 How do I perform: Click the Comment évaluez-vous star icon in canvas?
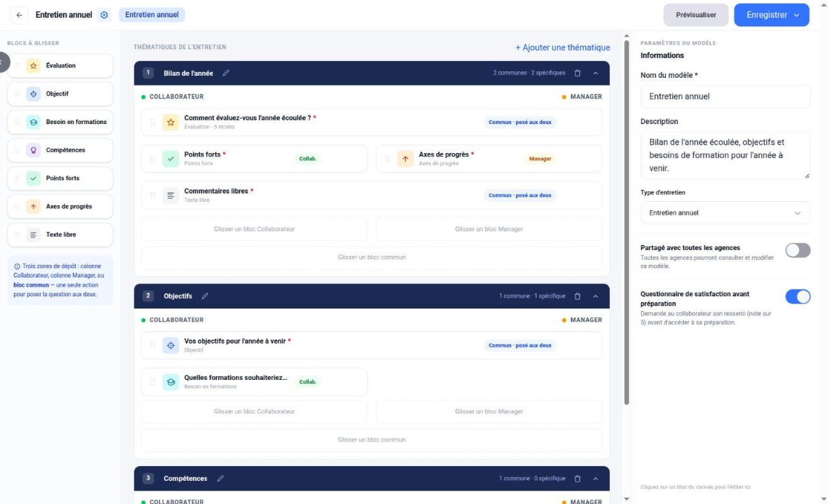[171, 122]
